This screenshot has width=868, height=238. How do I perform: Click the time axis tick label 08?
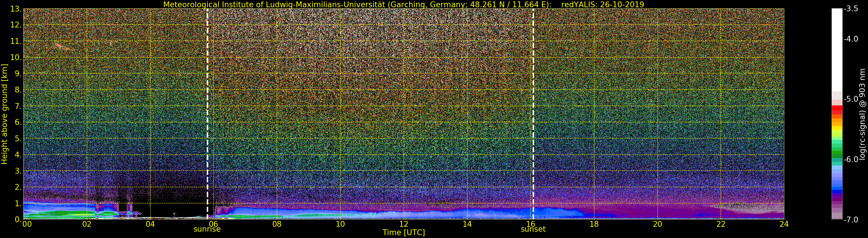[277, 224]
